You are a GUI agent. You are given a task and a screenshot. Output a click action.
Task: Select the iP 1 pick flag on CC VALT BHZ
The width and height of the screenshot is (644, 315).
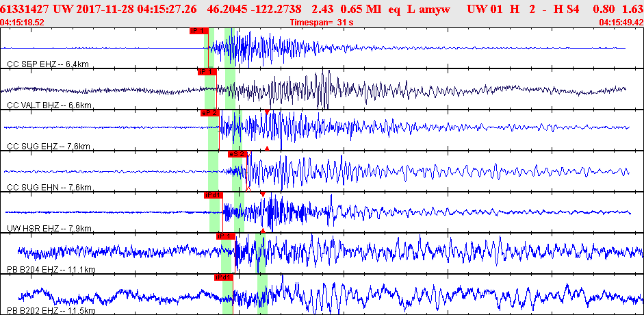click(207, 72)
